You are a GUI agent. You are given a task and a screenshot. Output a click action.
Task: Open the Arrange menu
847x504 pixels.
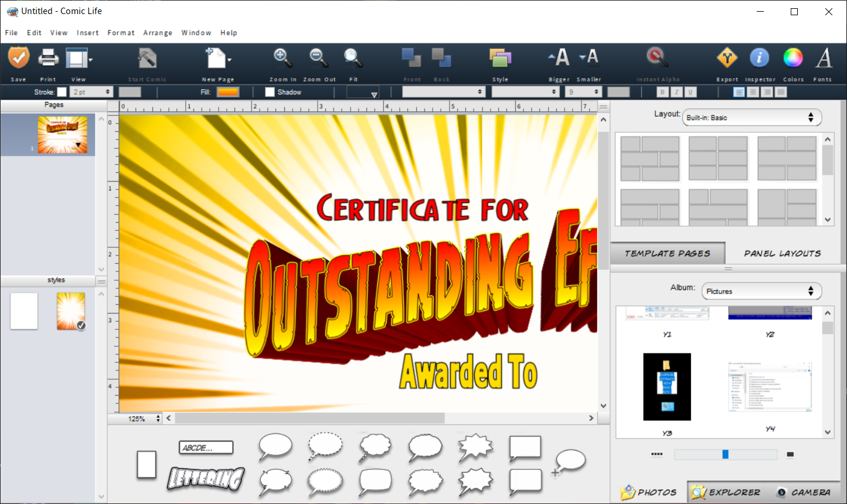click(x=158, y=33)
